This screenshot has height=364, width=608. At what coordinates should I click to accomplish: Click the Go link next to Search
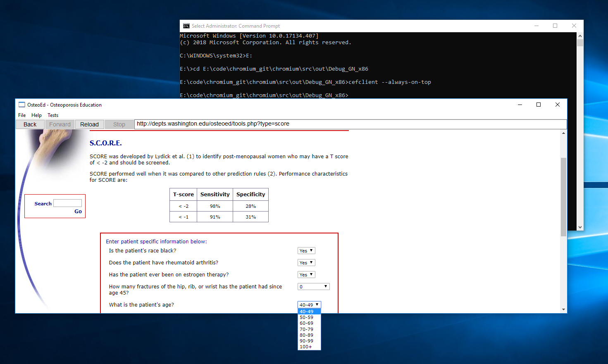point(78,211)
